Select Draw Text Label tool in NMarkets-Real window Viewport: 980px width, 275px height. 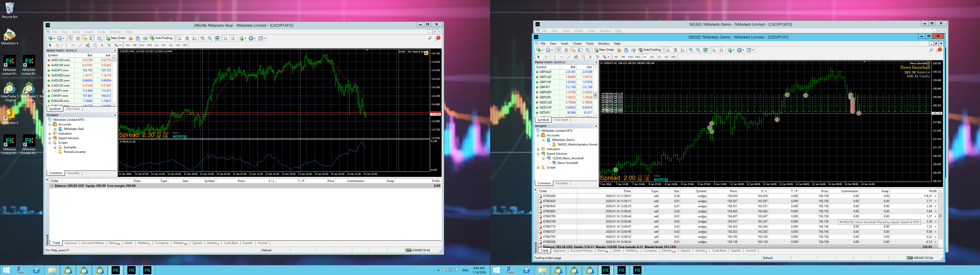[x=109, y=45]
